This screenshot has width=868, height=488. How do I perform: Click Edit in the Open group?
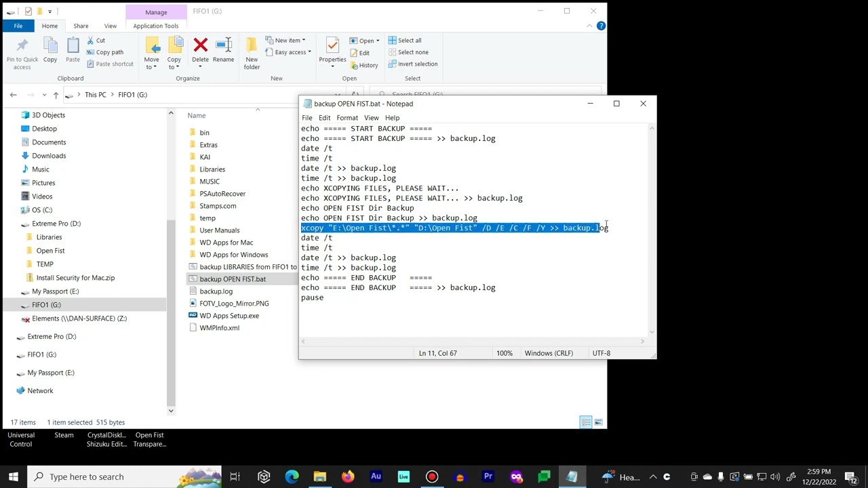[359, 53]
